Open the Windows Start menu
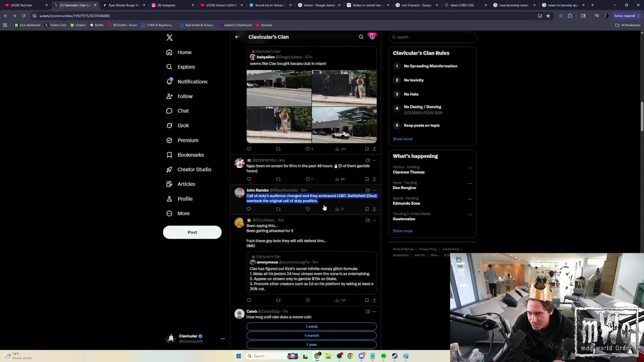Image resolution: width=644 pixels, height=362 pixels. tap(238, 356)
